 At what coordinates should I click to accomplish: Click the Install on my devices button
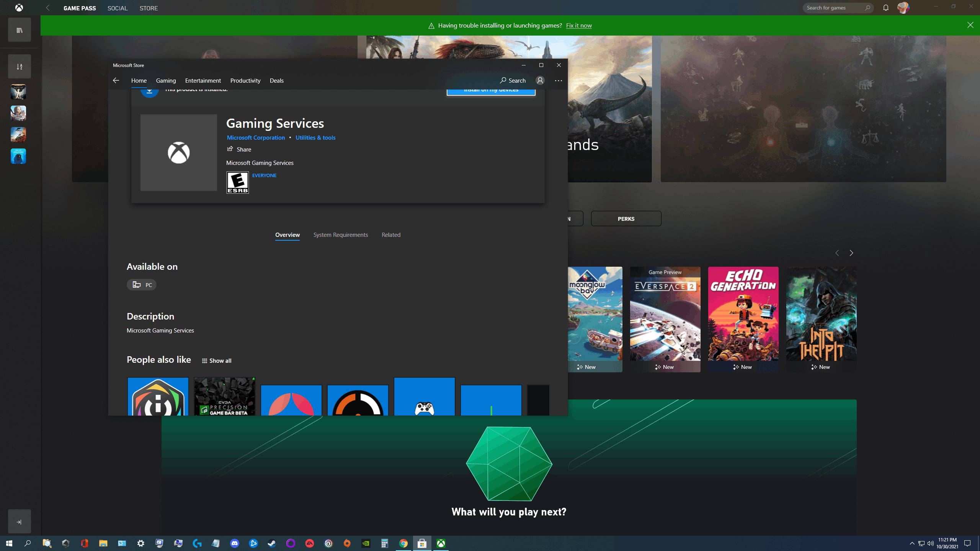[x=491, y=92]
